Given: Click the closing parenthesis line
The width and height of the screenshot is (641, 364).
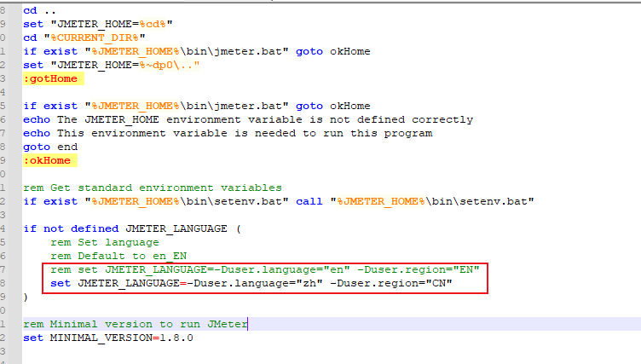Looking at the screenshot, I should [26, 297].
